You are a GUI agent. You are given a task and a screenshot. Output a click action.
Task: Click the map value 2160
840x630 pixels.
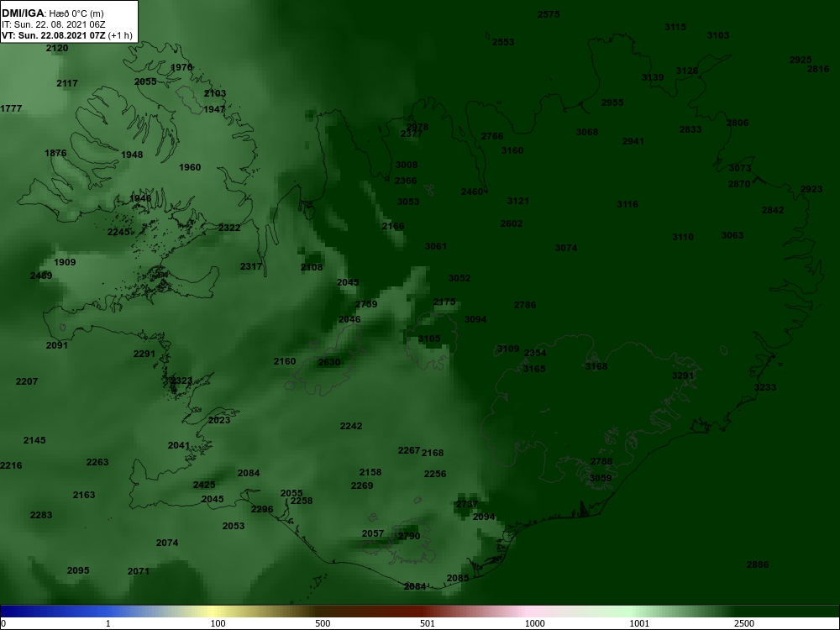(285, 361)
